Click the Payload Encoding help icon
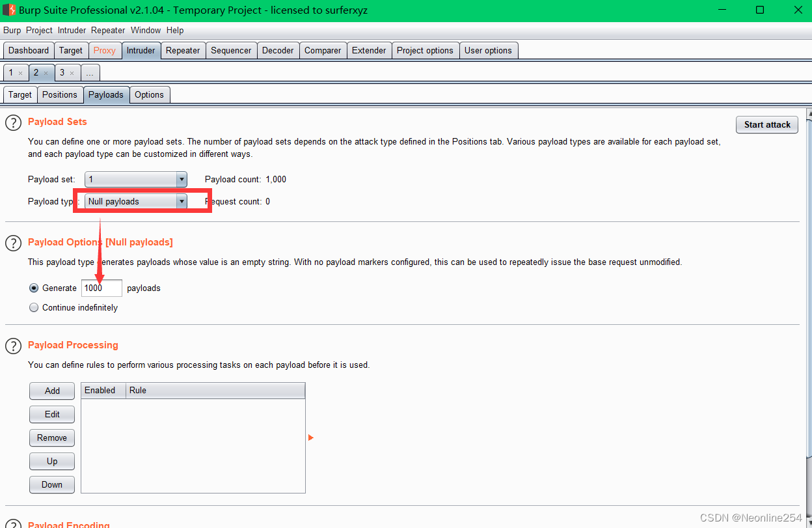Image resolution: width=812 pixels, height=528 pixels. point(13,524)
